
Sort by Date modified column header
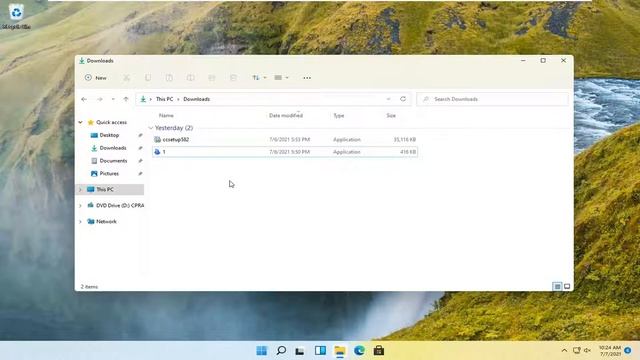[x=286, y=116]
